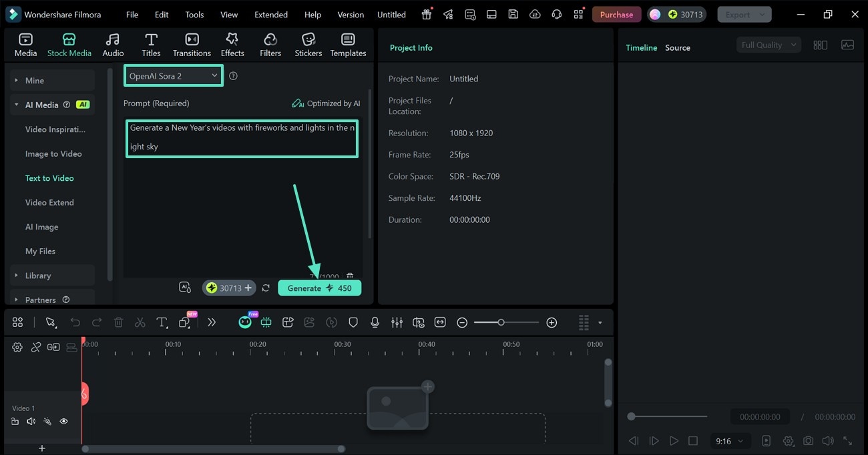Open the Full Quality dropdown
The height and width of the screenshot is (455, 868).
pos(769,45)
